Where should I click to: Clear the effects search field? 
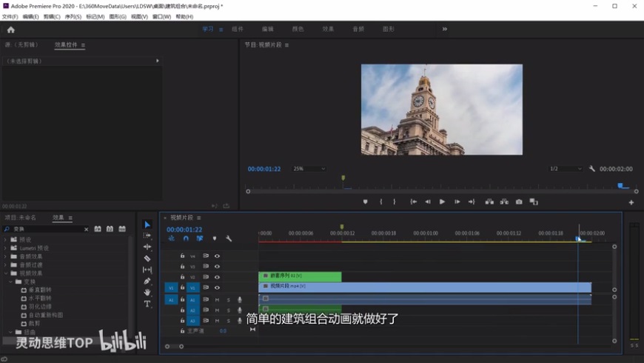point(87,230)
